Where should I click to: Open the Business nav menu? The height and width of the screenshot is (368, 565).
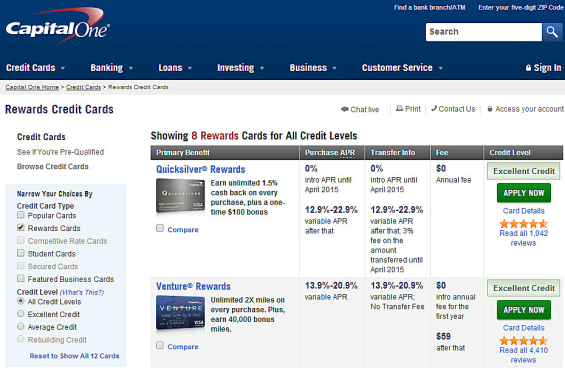(x=308, y=68)
